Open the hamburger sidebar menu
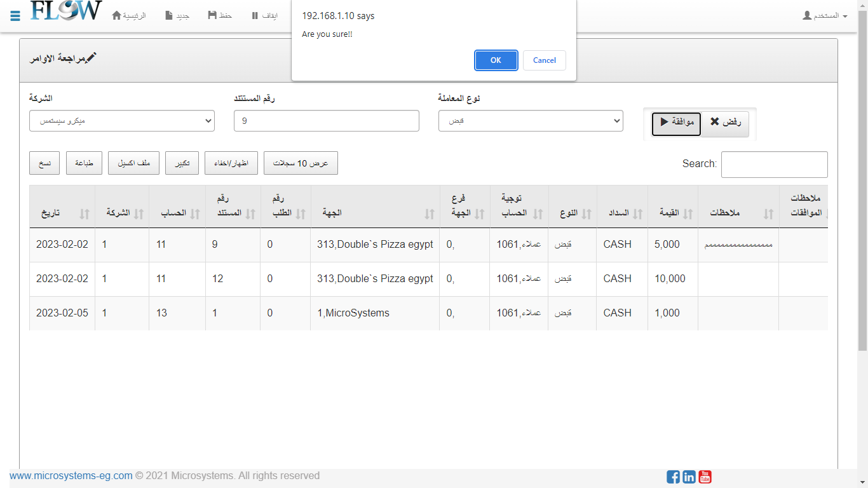Viewport: 868px width, 488px height. (15, 15)
